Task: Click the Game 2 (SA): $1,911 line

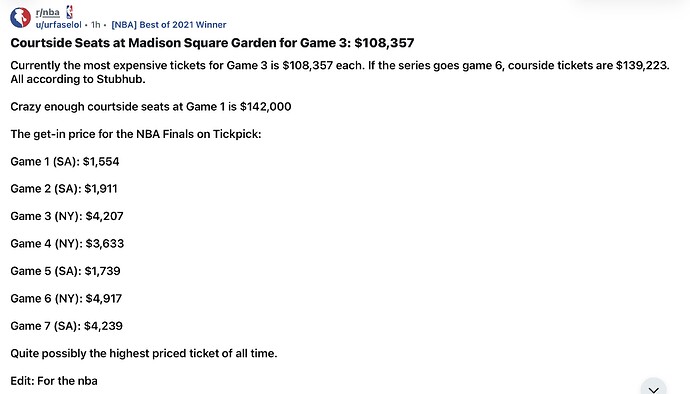Action: tap(64, 189)
